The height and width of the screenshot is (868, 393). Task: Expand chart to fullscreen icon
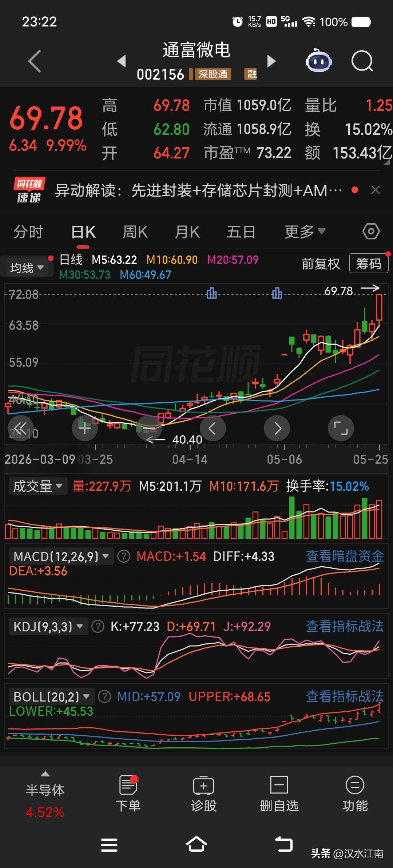pos(341,428)
